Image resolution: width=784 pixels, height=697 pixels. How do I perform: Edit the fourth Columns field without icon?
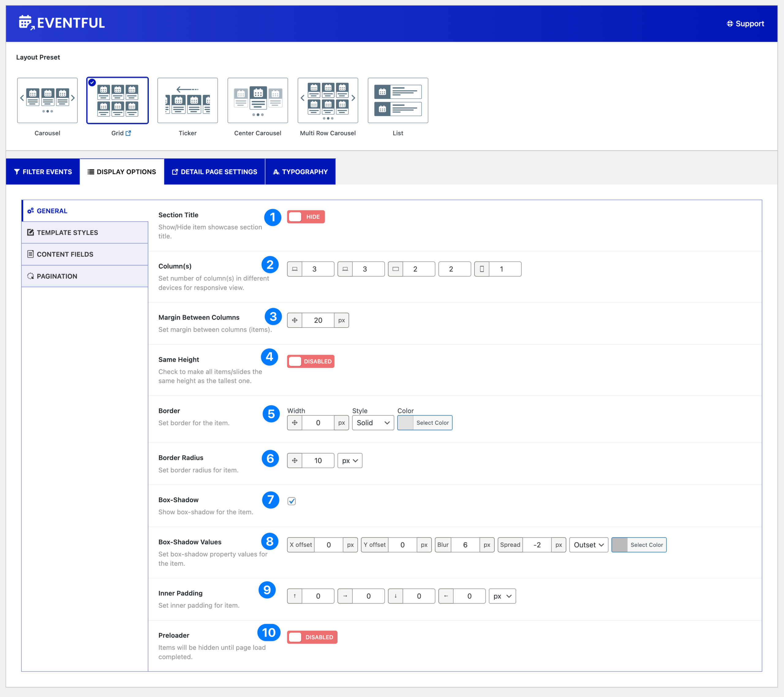point(454,269)
